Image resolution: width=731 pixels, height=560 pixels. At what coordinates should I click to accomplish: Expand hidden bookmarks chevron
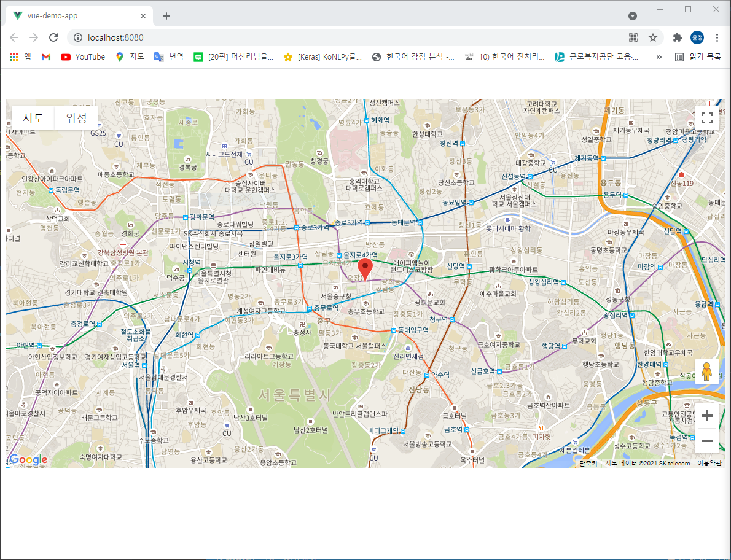[x=659, y=57]
